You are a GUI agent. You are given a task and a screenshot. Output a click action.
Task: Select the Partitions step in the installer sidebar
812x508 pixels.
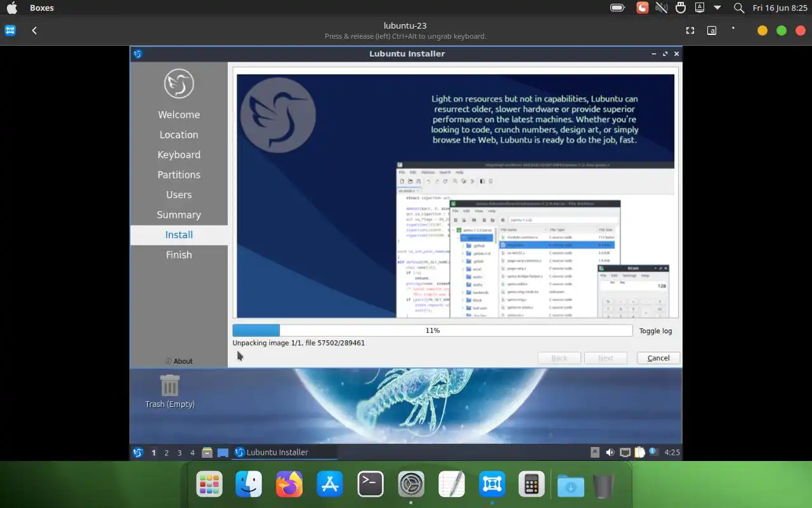179,175
